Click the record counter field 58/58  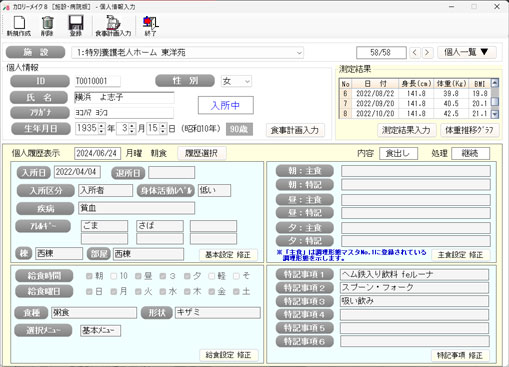pos(381,52)
